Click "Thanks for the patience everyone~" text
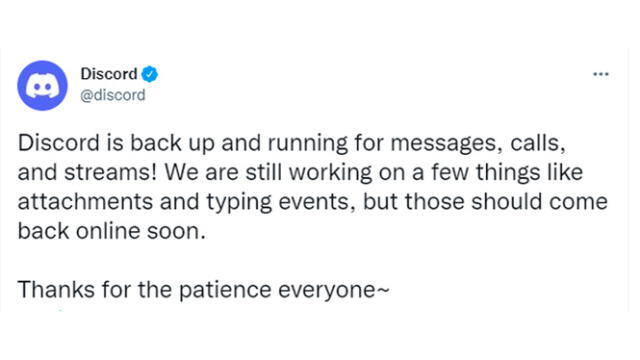This screenshot has height=360, width=640. [x=204, y=290]
